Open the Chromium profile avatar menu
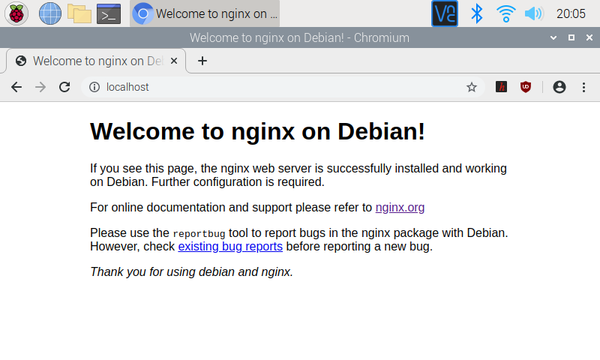The image size is (600, 360). (559, 87)
